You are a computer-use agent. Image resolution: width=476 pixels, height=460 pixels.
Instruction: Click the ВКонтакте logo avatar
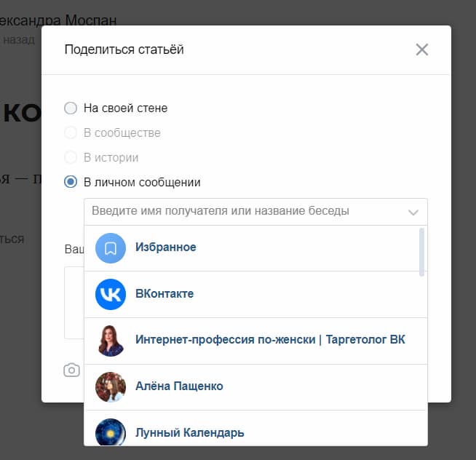[x=111, y=294]
